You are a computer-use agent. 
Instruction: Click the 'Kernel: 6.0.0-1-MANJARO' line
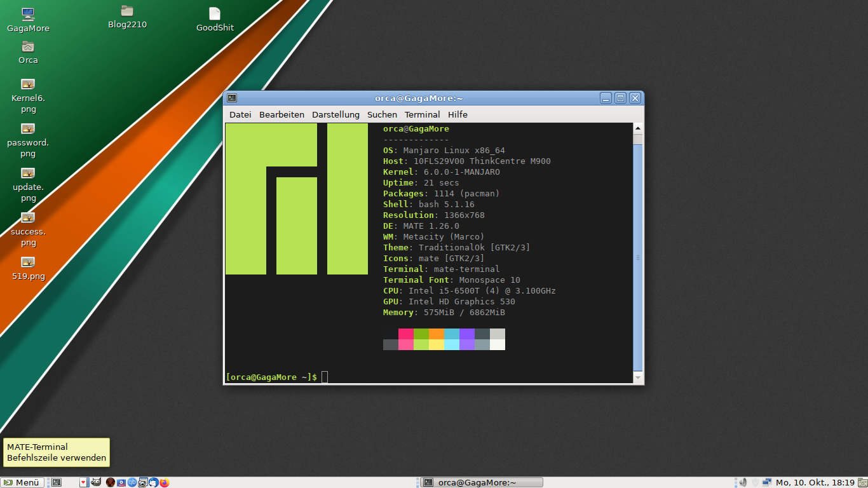[x=442, y=172]
